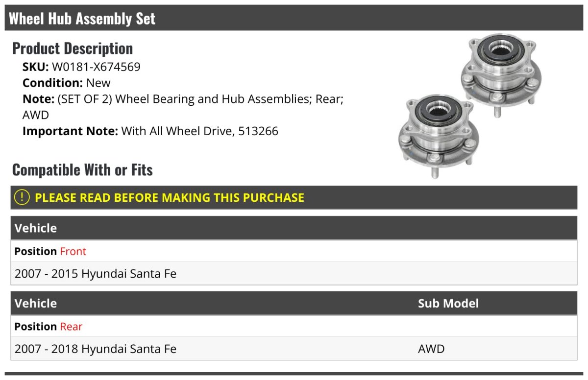Click the Position label in rear table
This screenshot has width=588, height=380.
click(36, 327)
